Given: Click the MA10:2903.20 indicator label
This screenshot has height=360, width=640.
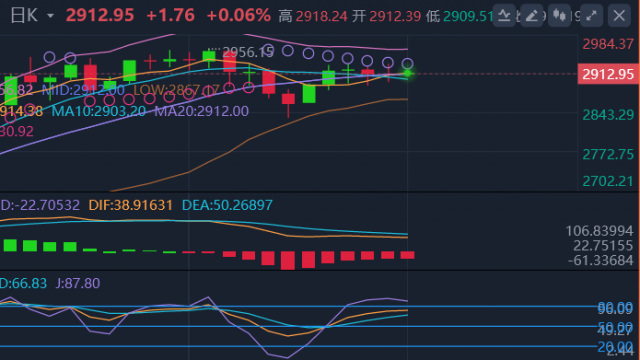Looking at the screenshot, I should pos(98,111).
